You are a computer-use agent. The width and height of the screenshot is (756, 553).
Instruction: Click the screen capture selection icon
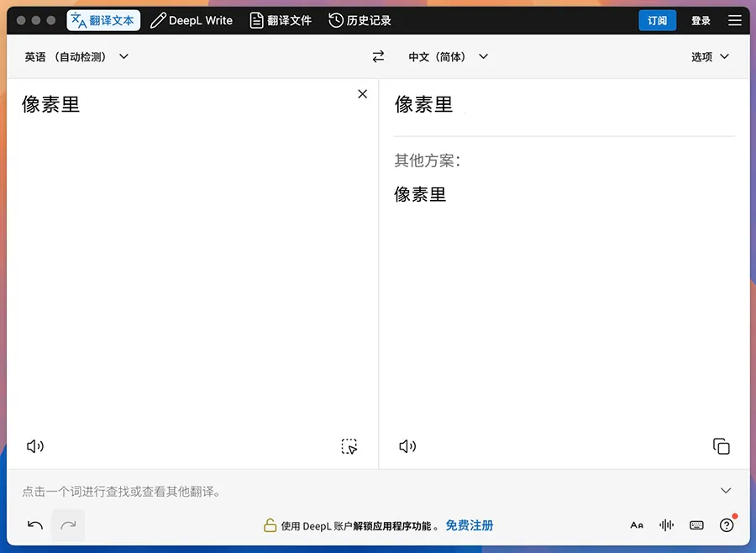(349, 446)
